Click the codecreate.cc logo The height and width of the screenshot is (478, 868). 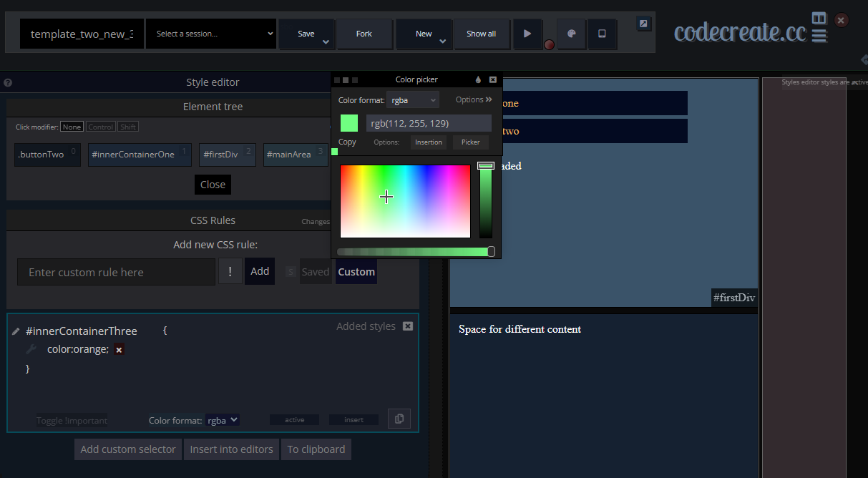coord(740,32)
